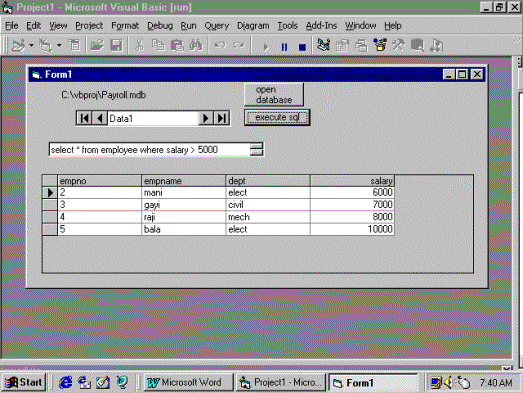This screenshot has height=393, width=523.
Task: Open the Add Standard EXE Project dropdown arrow
Action: (x=31, y=45)
